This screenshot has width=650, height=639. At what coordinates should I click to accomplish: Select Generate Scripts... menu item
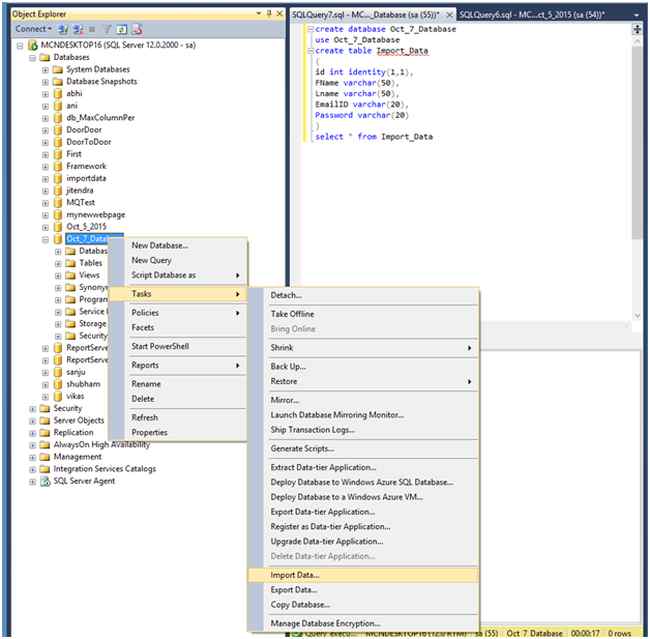point(363,449)
